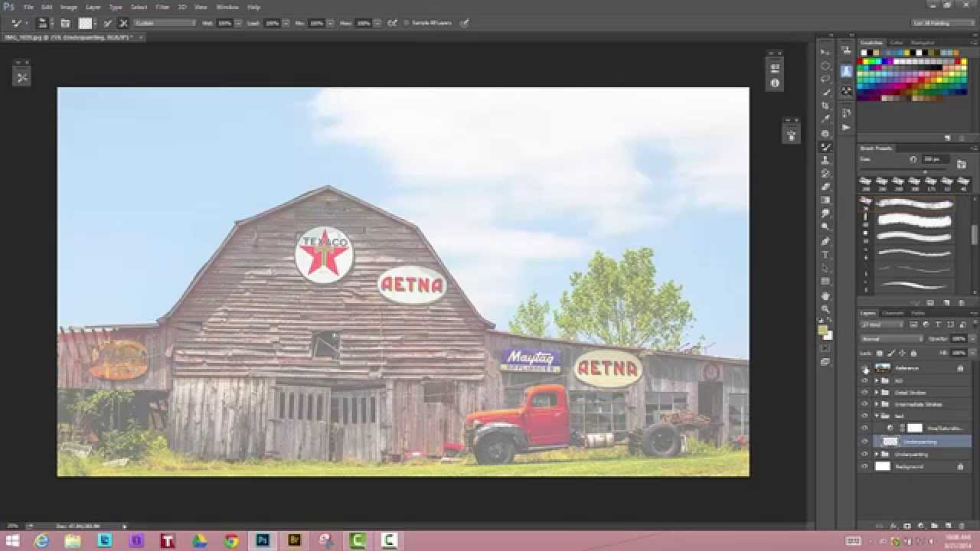This screenshot has height=551, width=980.
Task: Switch to the Channels tab
Action: [893, 312]
